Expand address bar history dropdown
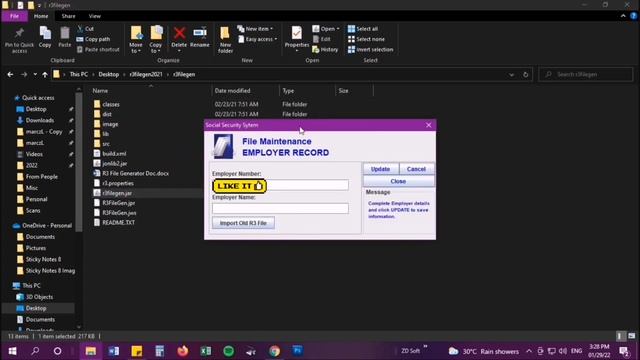 click(511, 75)
